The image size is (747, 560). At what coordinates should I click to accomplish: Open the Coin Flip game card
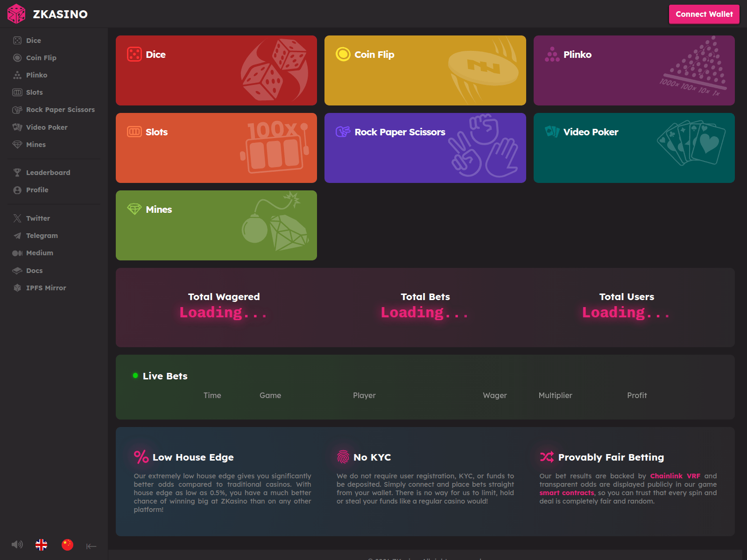[x=425, y=70]
